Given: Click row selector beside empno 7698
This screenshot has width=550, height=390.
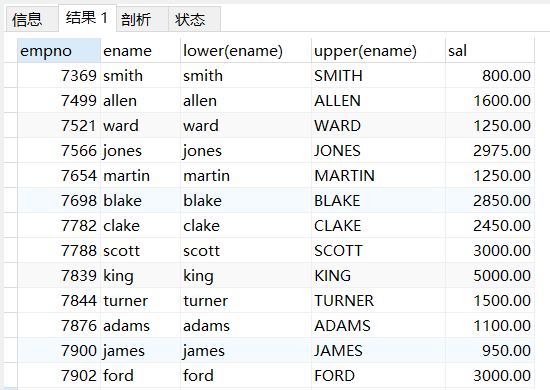Looking at the screenshot, I should (11, 201).
